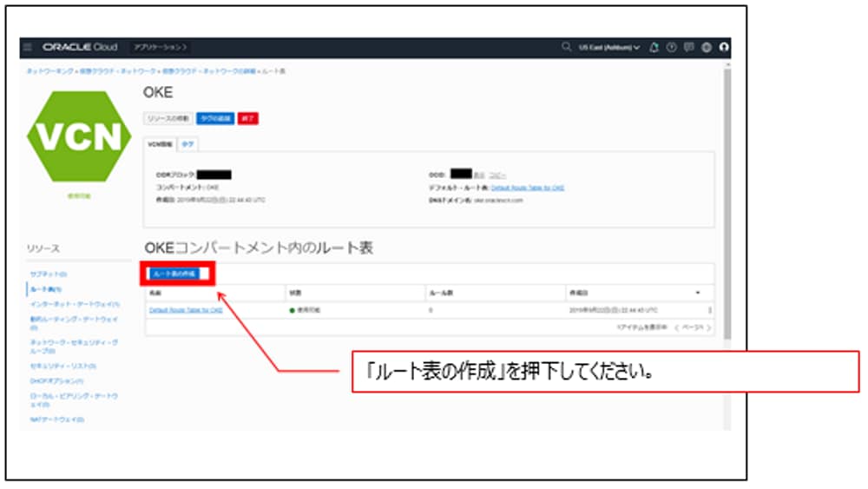This screenshot has height=489, width=868.
Task: Open row actions menu for Default Route Table
Action: (x=710, y=310)
